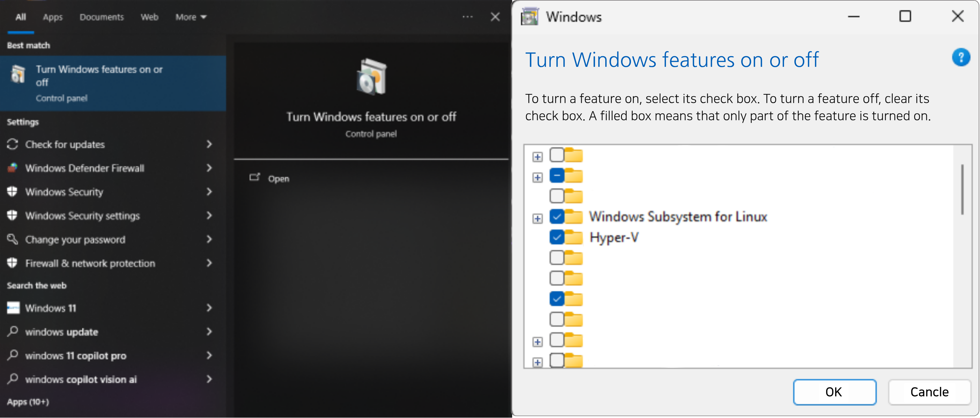Open the More dropdown in search tabs
Image resolution: width=980 pixels, height=418 pixels.
[x=191, y=17]
